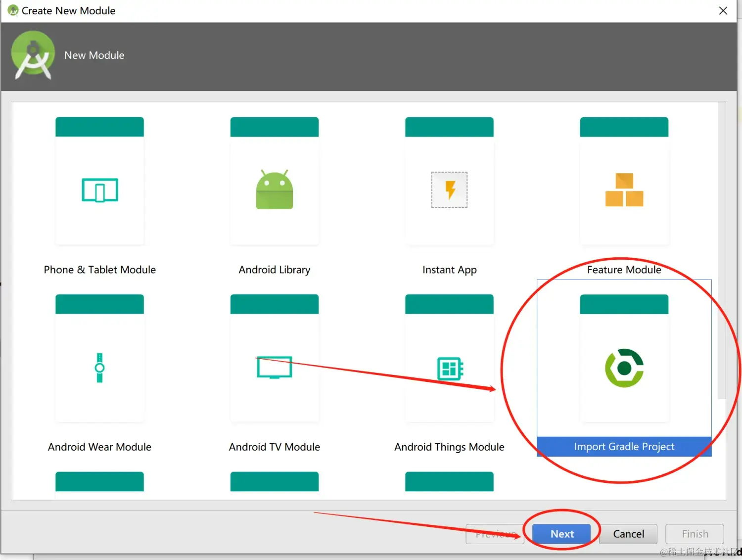The height and width of the screenshot is (560, 742).
Task: Select the Feature Module blocks icon
Action: [x=624, y=189]
